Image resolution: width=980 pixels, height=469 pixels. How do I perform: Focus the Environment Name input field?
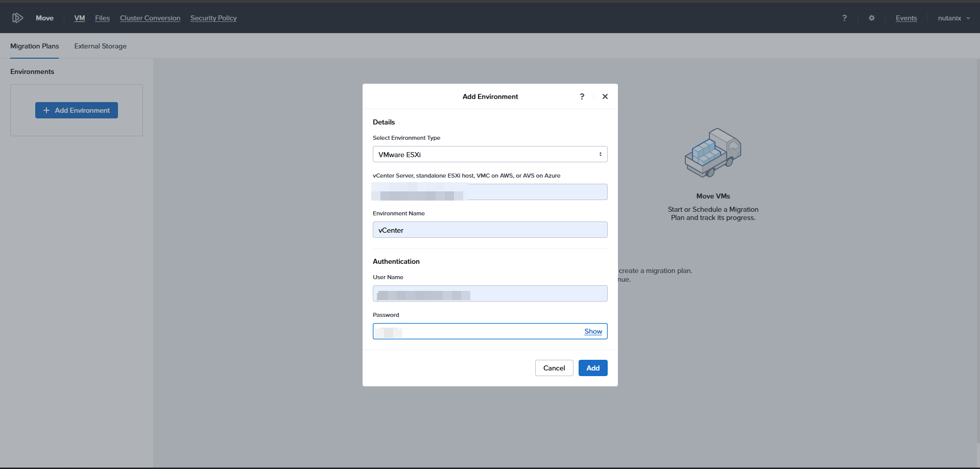click(x=490, y=230)
